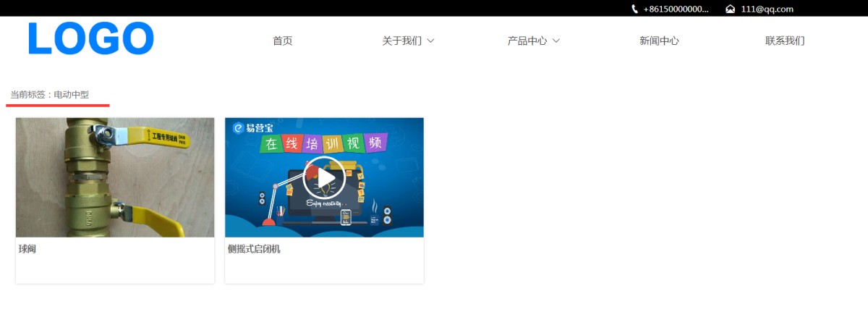Click the 易营宝 logo in video thumbnail

click(249, 129)
